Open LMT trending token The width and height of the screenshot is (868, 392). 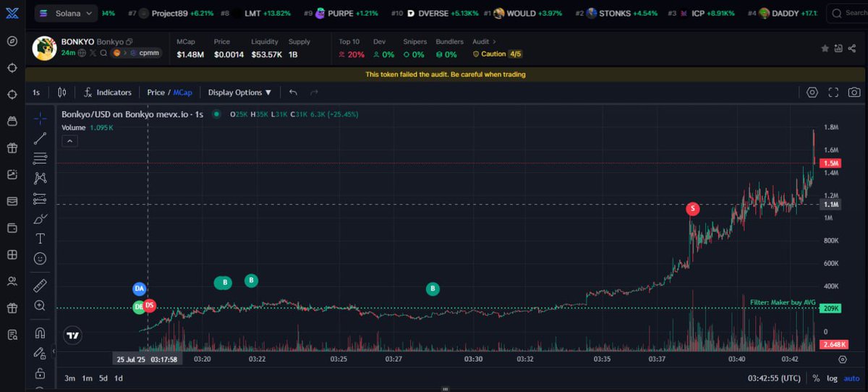(256, 13)
